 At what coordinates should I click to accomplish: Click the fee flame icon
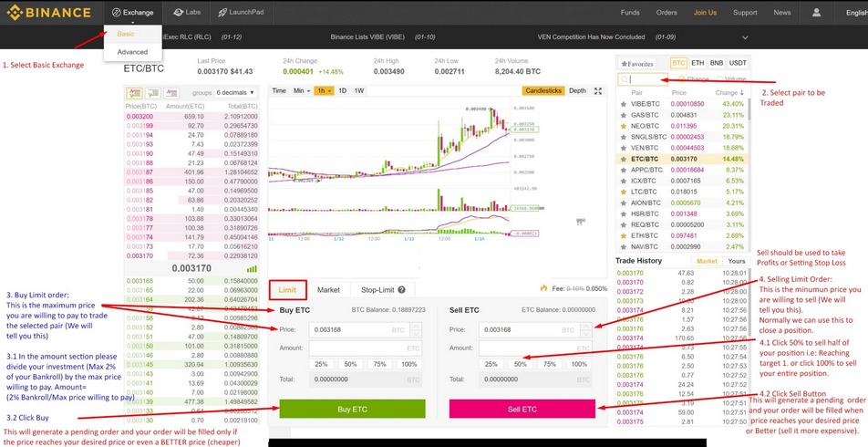pyautogui.click(x=543, y=288)
